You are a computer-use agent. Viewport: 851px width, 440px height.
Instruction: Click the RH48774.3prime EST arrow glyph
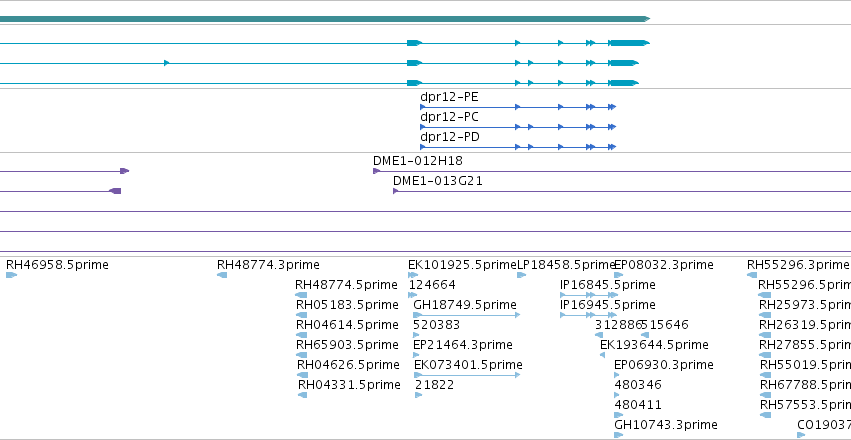point(222,275)
